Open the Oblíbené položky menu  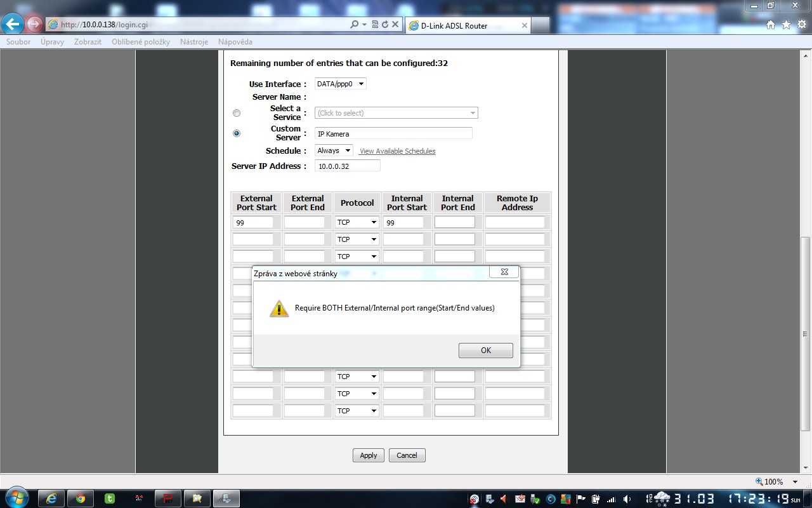[x=141, y=42]
